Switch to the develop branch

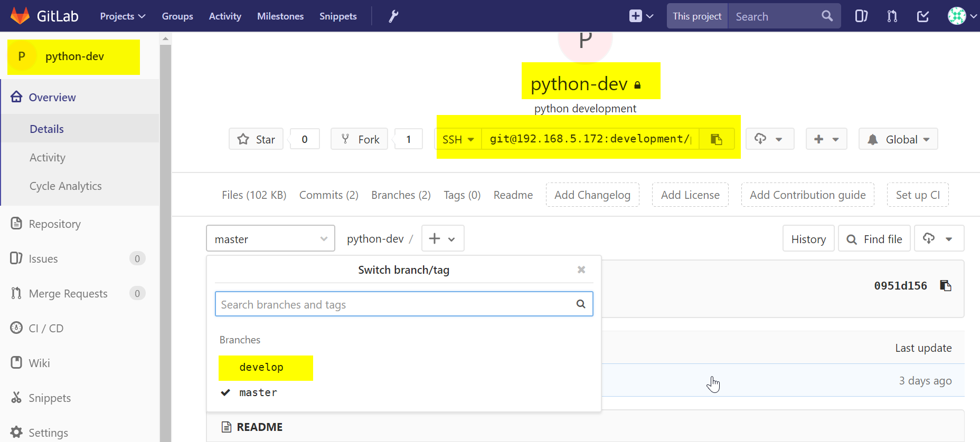[261, 367]
